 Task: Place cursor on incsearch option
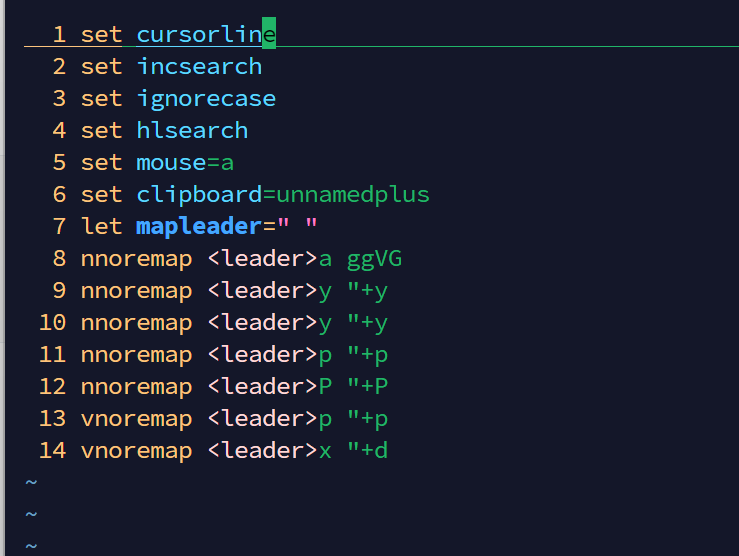[x=199, y=67]
